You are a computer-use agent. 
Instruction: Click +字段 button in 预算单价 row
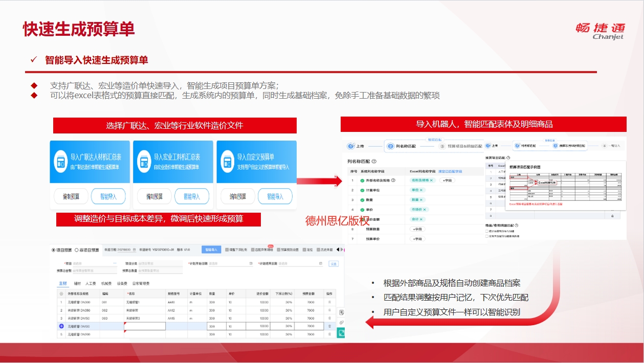(x=417, y=239)
